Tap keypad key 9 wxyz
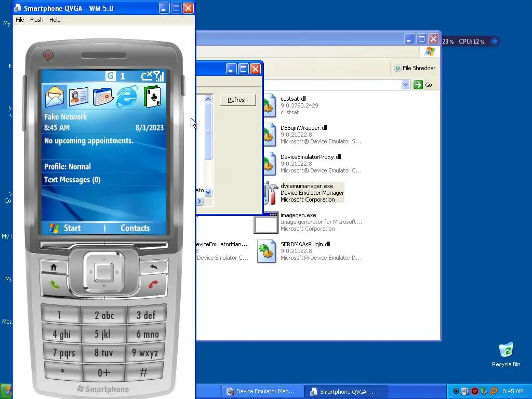 pyautogui.click(x=145, y=353)
